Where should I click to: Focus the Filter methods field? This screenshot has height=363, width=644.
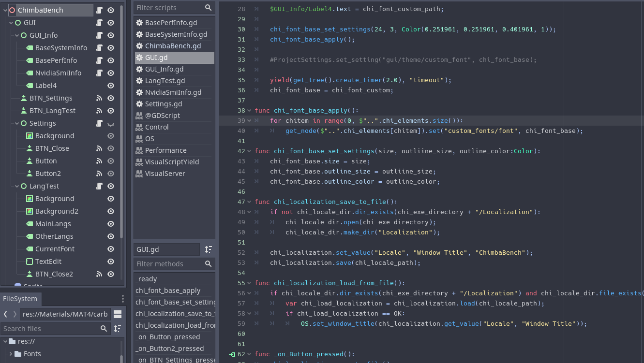point(174,264)
